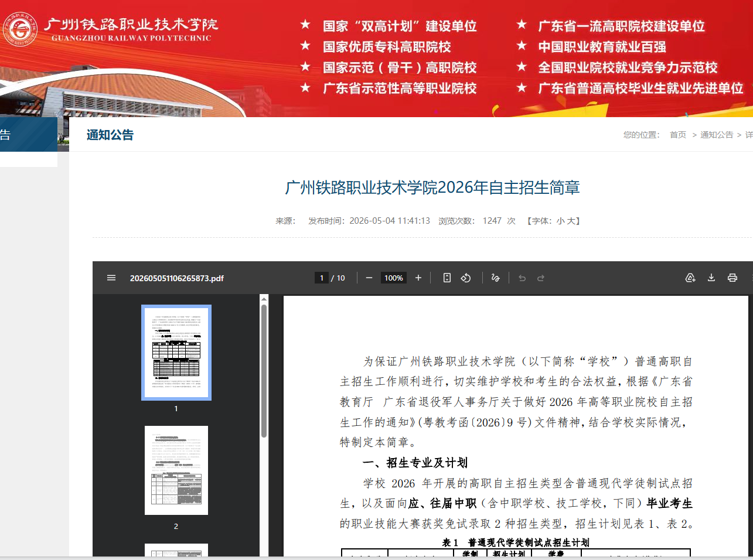Click the 一、招生专业及计划 heading in PDF
This screenshot has width=753, height=560.
pyautogui.click(x=415, y=463)
